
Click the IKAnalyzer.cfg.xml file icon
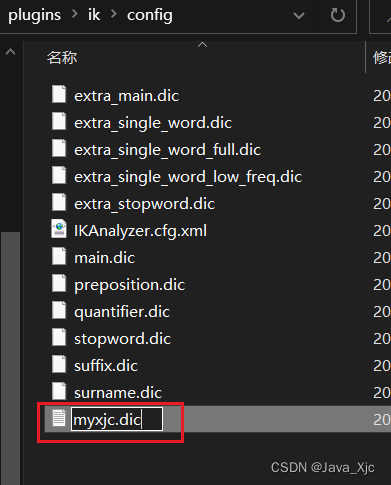click(59, 229)
